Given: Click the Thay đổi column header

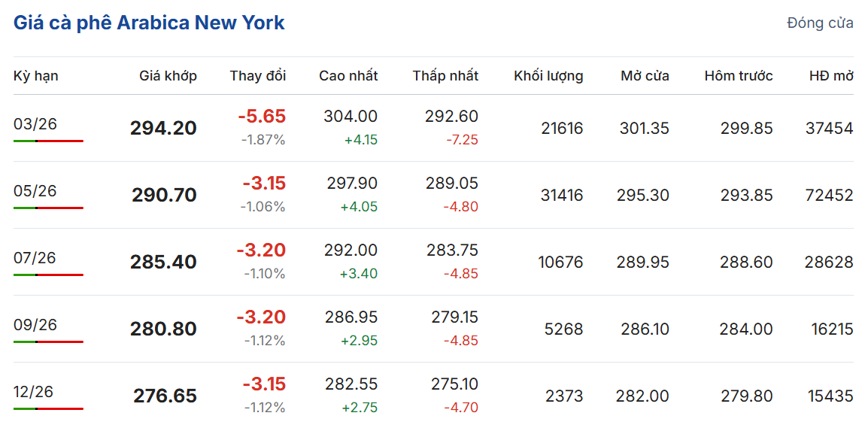Looking at the screenshot, I should [258, 76].
